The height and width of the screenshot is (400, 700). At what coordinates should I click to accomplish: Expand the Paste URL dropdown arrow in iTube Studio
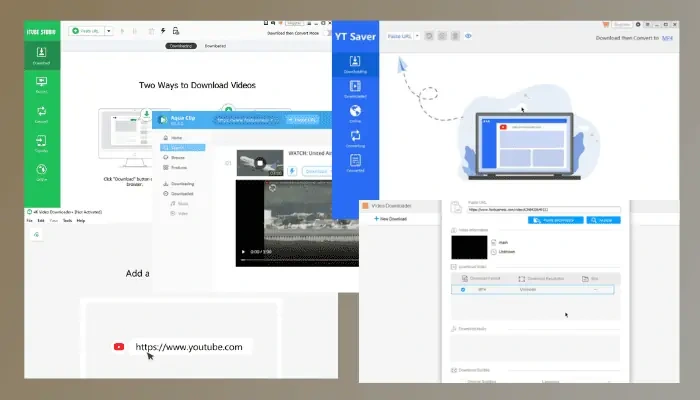108,31
